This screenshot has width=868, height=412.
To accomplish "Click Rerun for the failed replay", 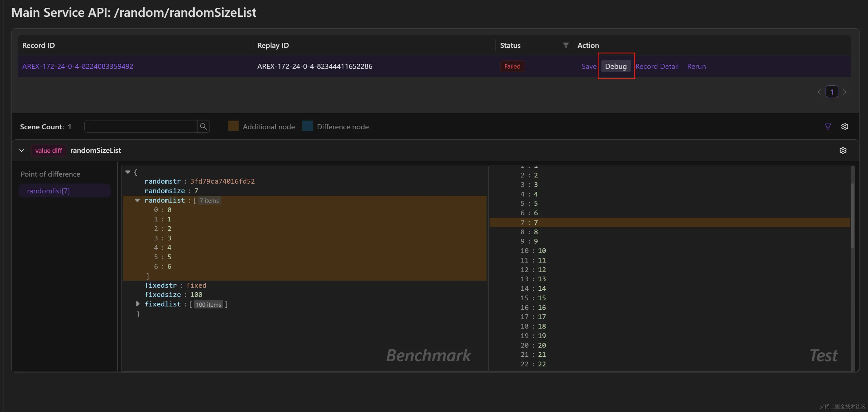I will [696, 66].
